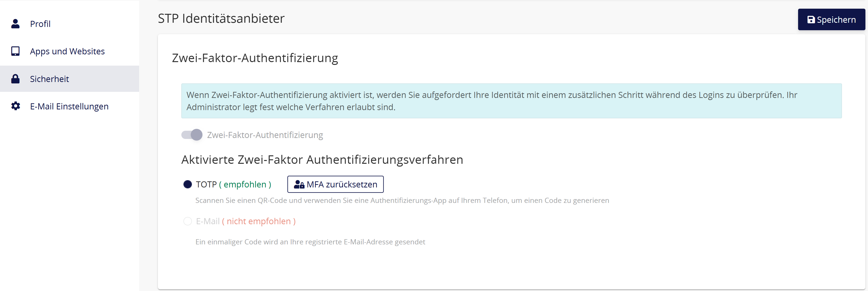This screenshot has height=291, width=868.
Task: Select the TOTP radio button
Action: [x=187, y=184]
